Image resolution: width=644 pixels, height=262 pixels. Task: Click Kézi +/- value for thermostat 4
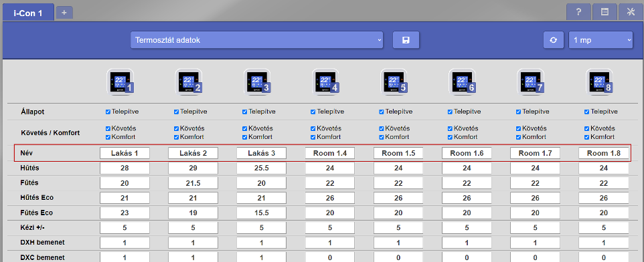pyautogui.click(x=330, y=228)
